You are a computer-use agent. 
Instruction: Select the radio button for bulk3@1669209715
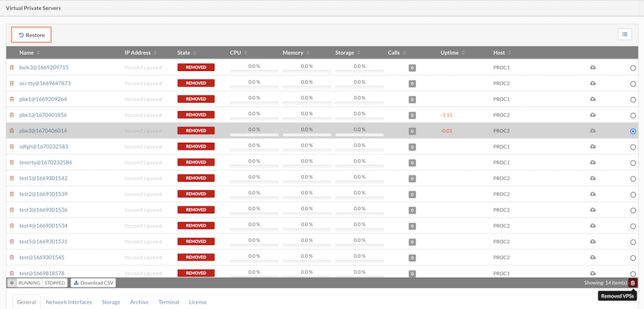pyautogui.click(x=633, y=68)
